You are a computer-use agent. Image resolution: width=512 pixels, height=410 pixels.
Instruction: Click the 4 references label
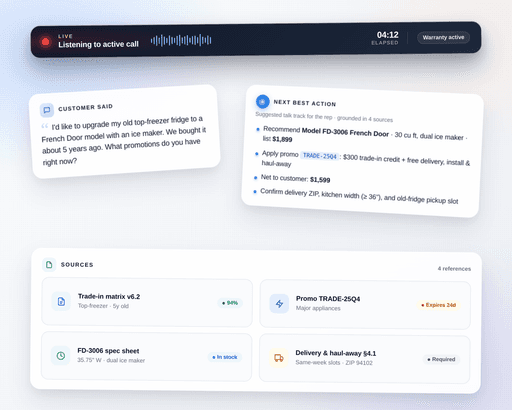[454, 269]
